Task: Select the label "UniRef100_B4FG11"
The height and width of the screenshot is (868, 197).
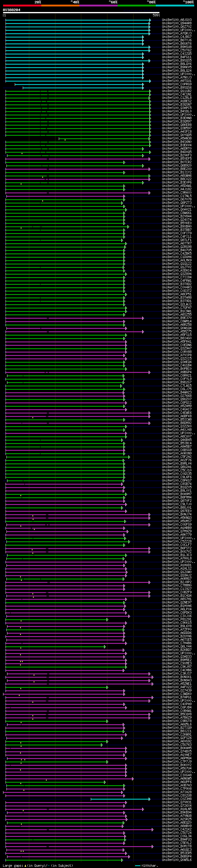Action: [177, 57]
